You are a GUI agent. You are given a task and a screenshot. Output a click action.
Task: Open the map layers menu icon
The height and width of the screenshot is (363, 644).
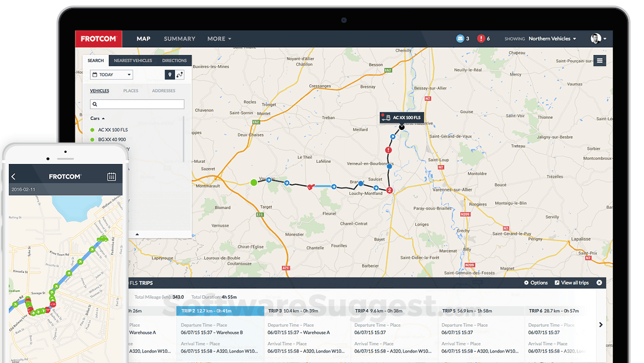600,60
